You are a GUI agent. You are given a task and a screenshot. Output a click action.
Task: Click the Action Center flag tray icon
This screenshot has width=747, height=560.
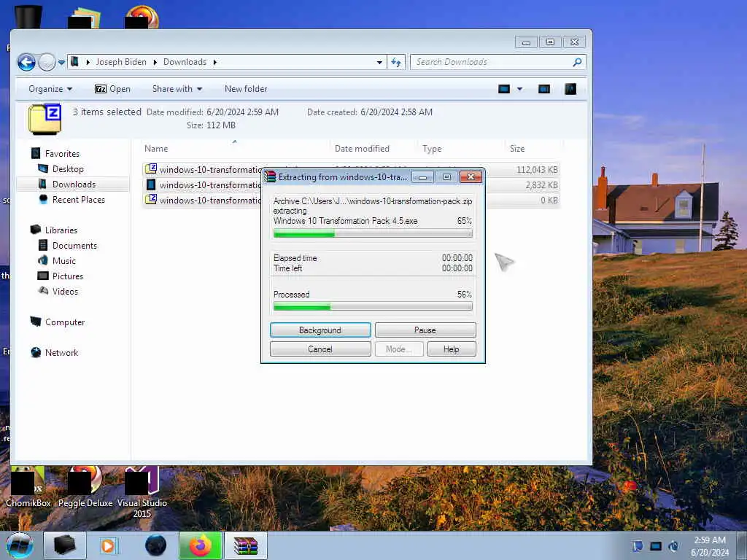tap(638, 546)
